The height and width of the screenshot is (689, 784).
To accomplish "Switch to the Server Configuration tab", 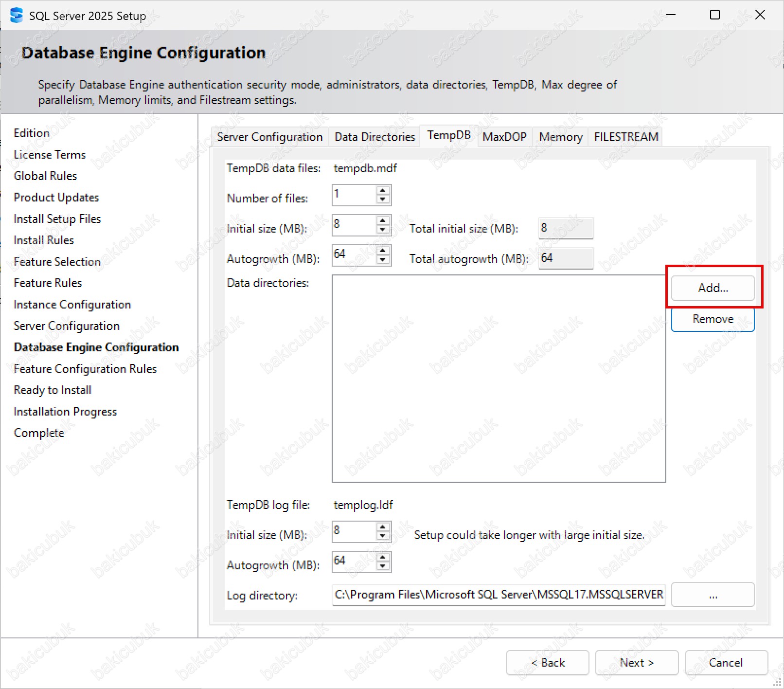I will point(269,137).
